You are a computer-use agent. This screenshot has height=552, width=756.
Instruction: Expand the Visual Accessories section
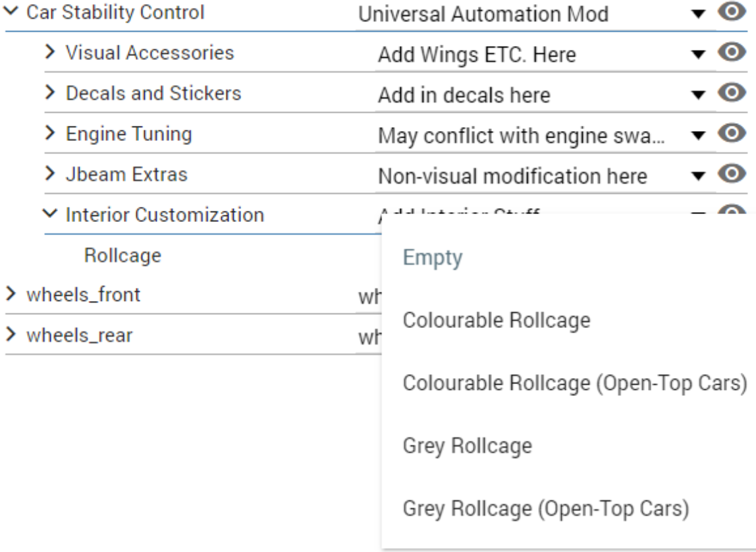51,53
